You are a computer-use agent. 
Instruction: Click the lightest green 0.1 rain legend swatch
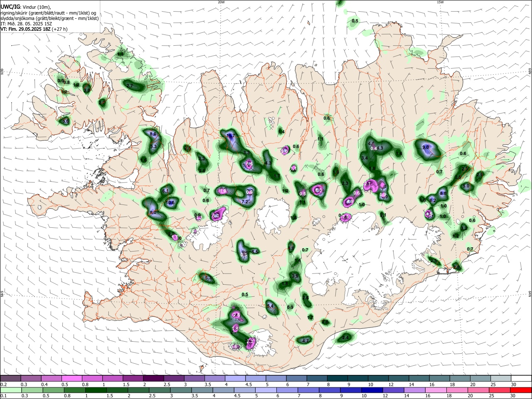[10, 390]
